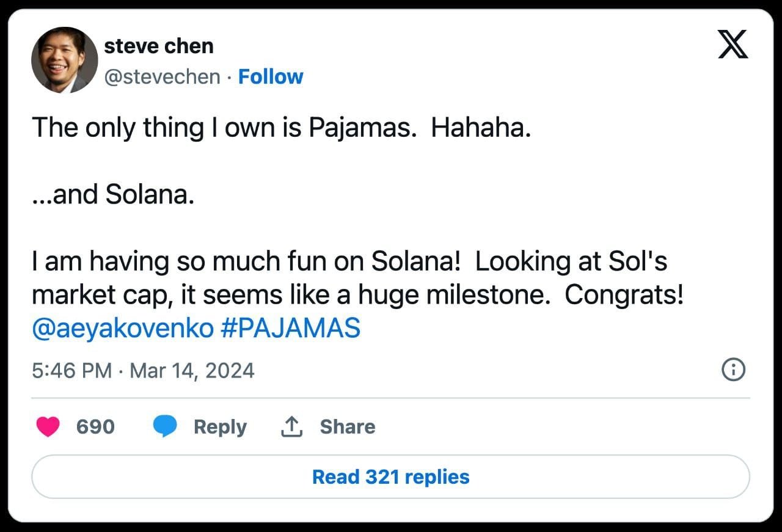Click the sentence "I am having so much fun on Solana!"
The image size is (782, 532).
click(246, 261)
